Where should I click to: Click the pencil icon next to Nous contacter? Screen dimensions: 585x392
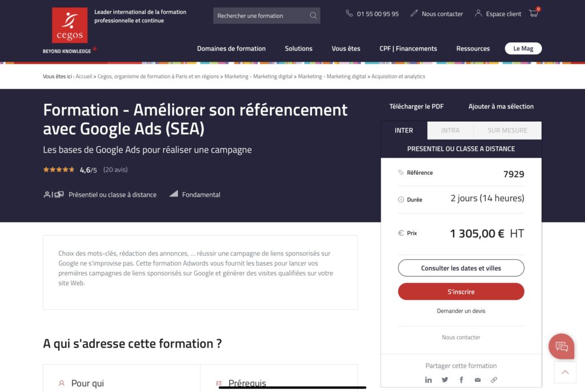pos(414,14)
